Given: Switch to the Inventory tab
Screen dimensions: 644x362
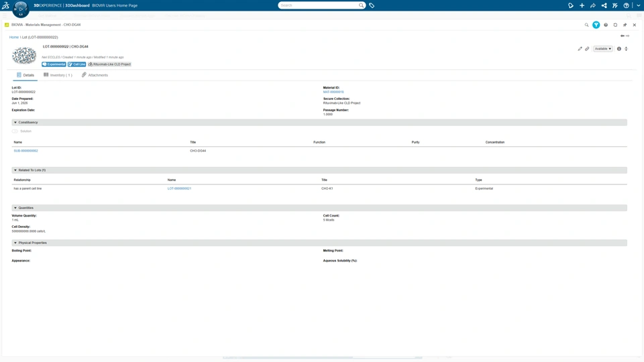Looking at the screenshot, I should pyautogui.click(x=58, y=75).
